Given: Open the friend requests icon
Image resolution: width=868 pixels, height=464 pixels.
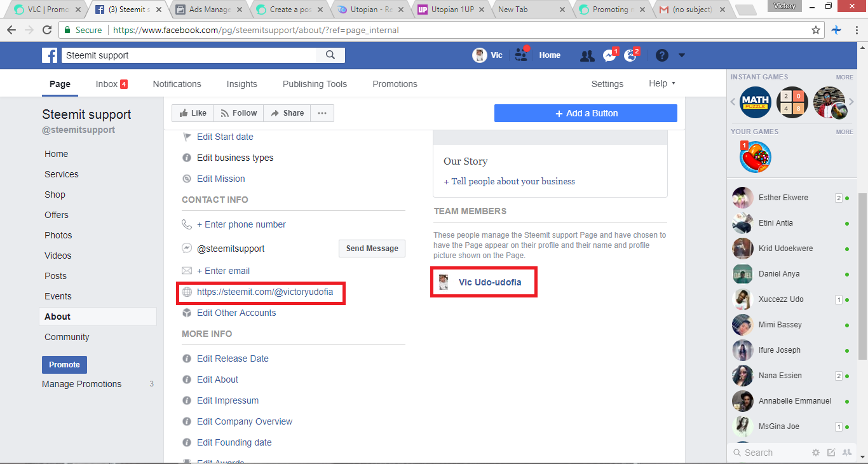Looking at the screenshot, I should tap(587, 56).
